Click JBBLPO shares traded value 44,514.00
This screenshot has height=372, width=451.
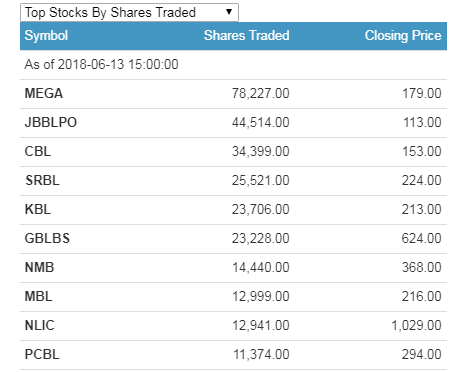coord(261,122)
